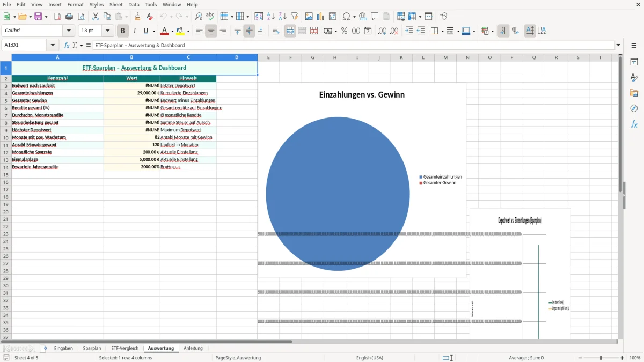Click the formula input line
This screenshot has width=644, height=362.
pyautogui.click(x=353, y=46)
